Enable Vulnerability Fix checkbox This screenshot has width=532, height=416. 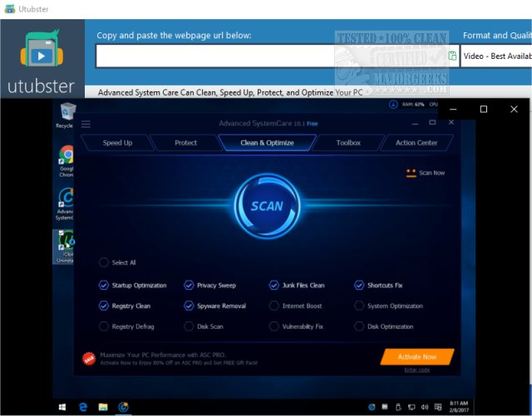[273, 326]
